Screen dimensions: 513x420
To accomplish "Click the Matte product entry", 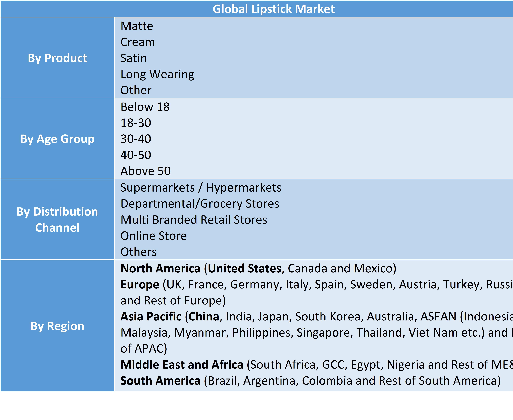I will [x=137, y=26].
